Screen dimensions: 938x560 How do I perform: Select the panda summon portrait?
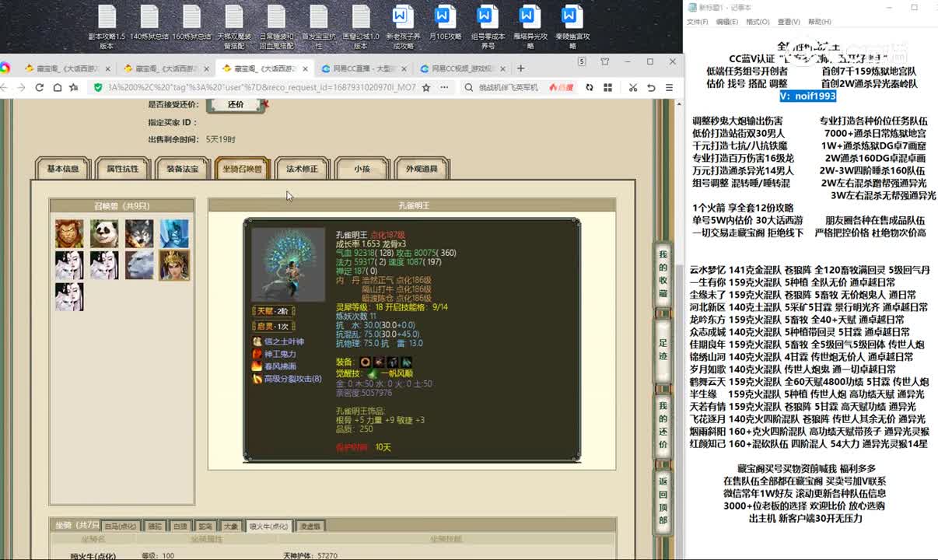(x=104, y=233)
